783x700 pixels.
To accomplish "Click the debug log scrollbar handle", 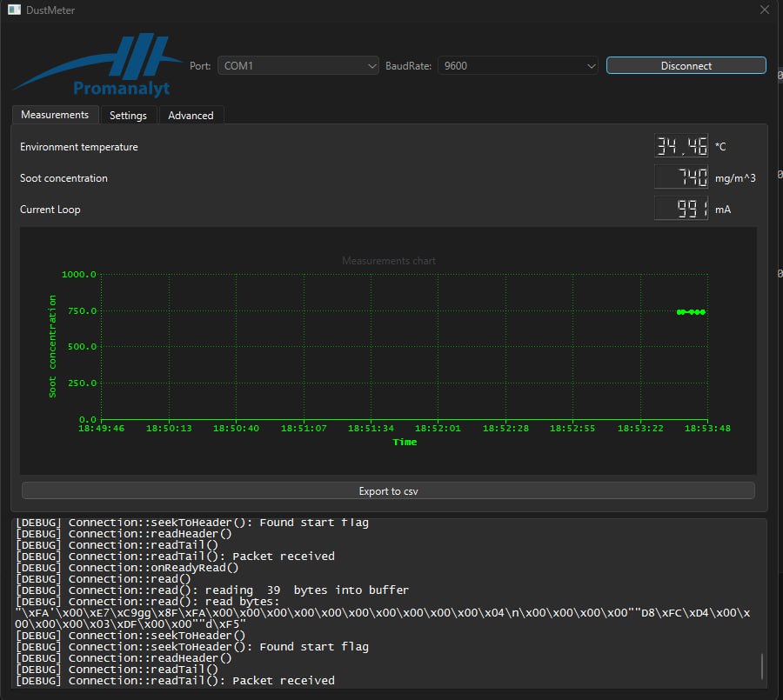I will (761, 666).
